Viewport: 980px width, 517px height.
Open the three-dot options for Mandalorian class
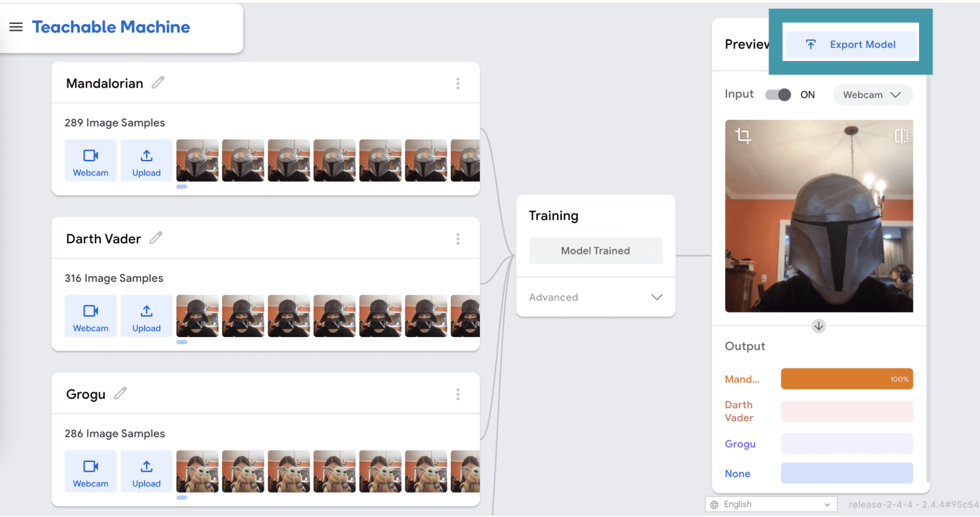458,83
